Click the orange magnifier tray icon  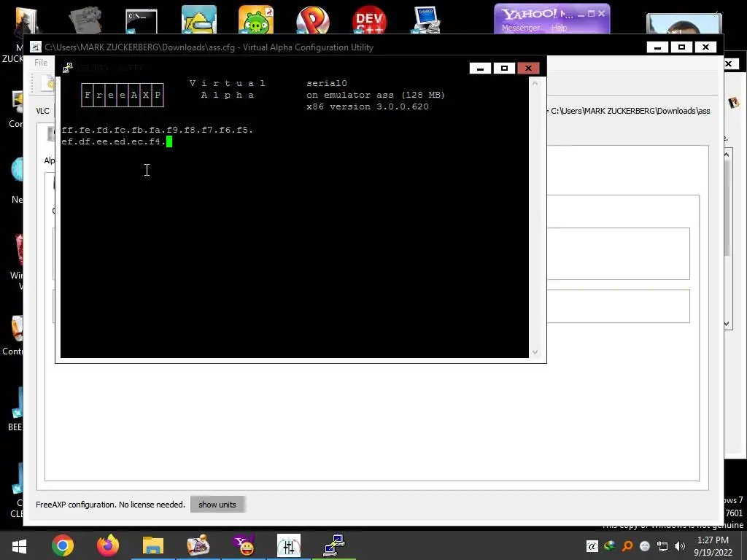point(627,546)
